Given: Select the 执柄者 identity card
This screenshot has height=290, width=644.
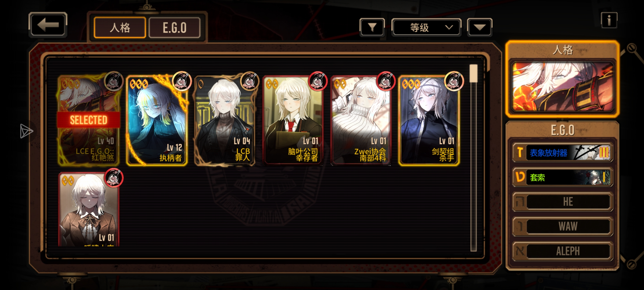Looking at the screenshot, I should coord(157,120).
